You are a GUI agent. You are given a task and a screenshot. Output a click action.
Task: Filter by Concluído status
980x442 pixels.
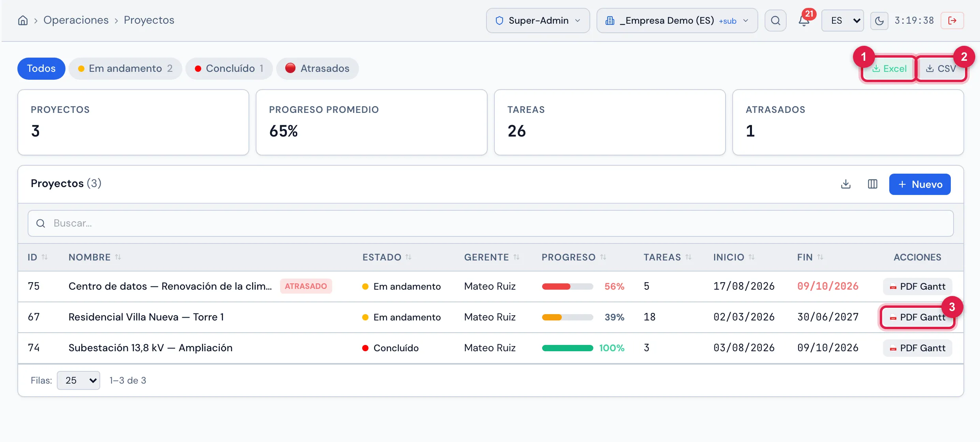click(229, 69)
